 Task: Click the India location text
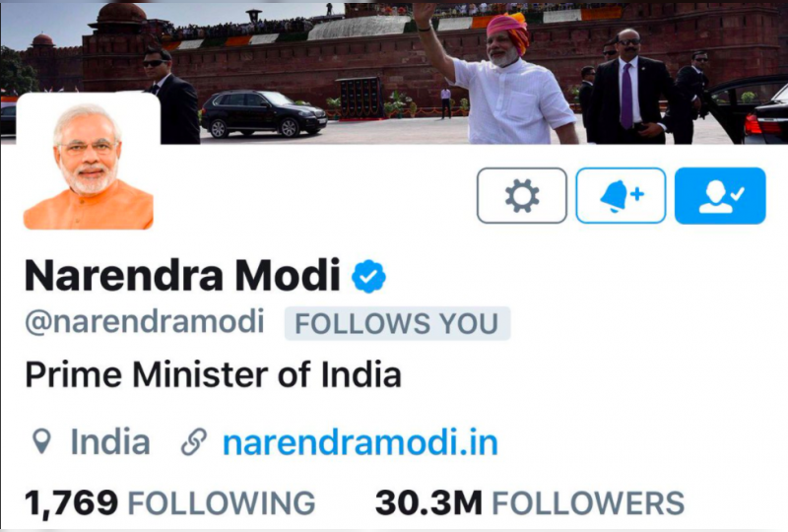[110, 442]
